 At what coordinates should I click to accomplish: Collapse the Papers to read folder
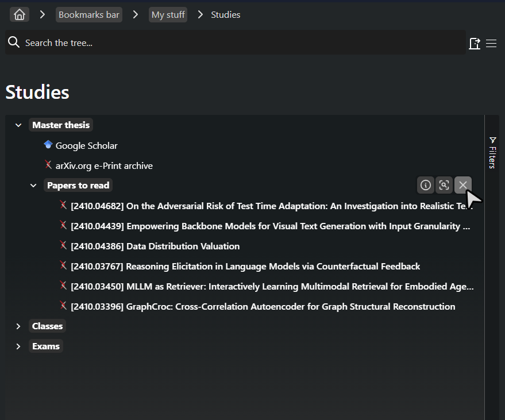[33, 186]
